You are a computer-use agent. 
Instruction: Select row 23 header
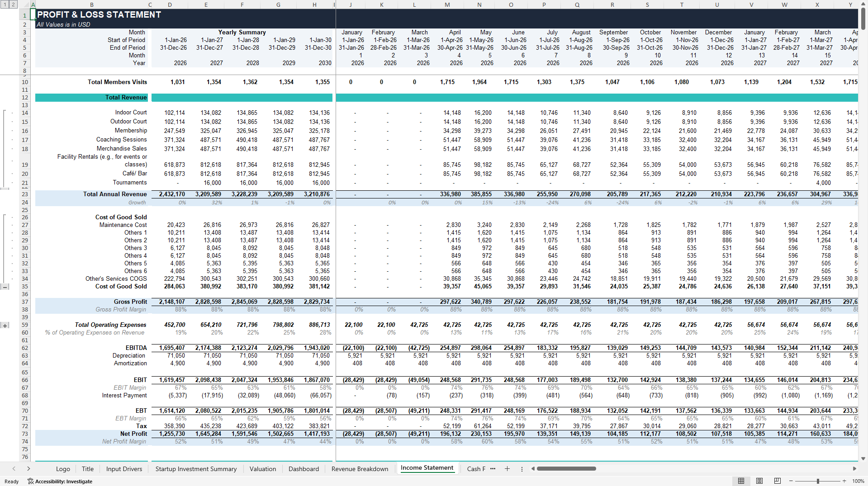pos(24,194)
